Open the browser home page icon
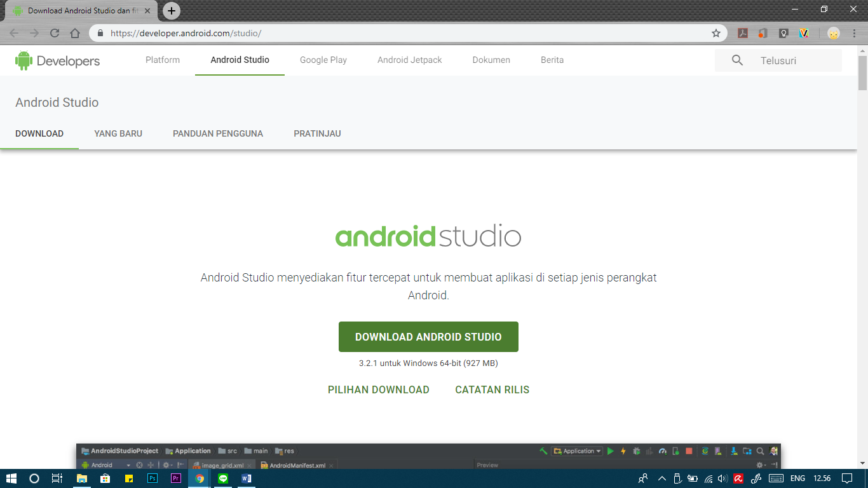Viewport: 868px width, 488px height. coord(75,33)
